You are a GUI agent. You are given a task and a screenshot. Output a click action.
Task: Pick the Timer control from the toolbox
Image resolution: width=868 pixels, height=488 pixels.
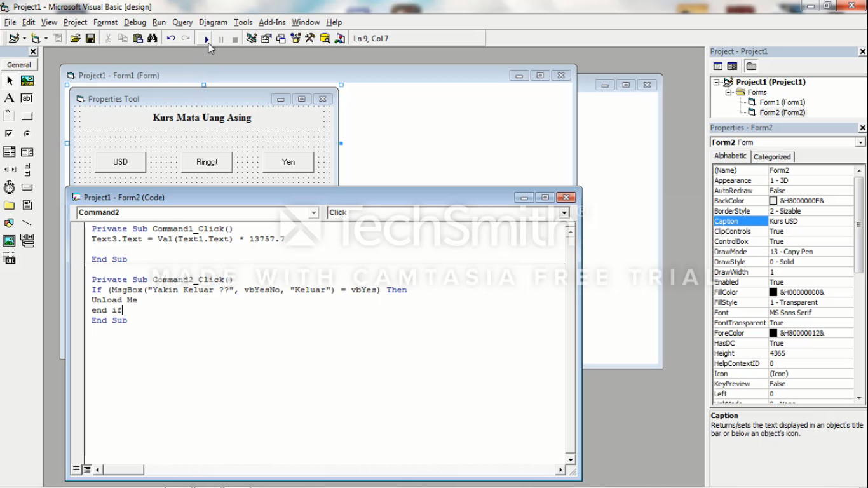[x=9, y=187]
